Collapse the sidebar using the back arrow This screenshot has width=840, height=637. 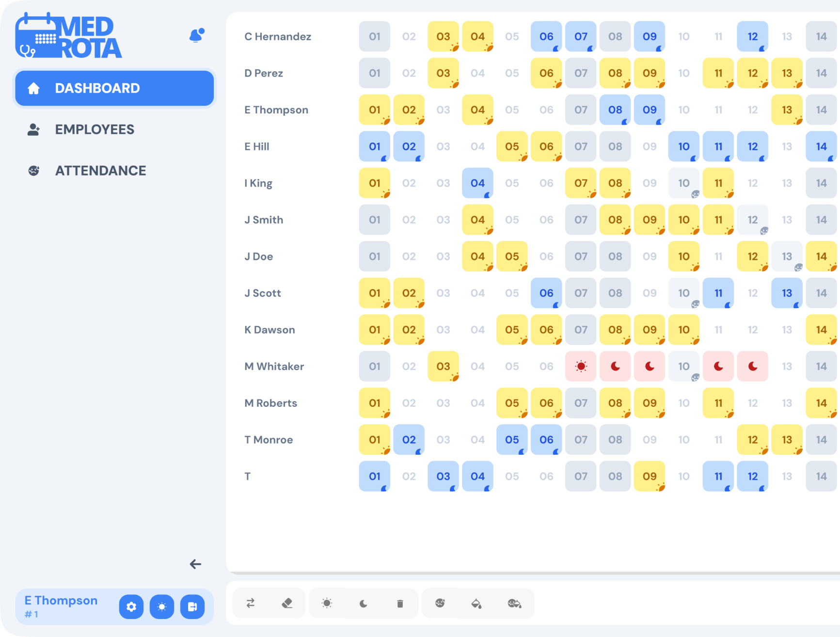point(195,564)
